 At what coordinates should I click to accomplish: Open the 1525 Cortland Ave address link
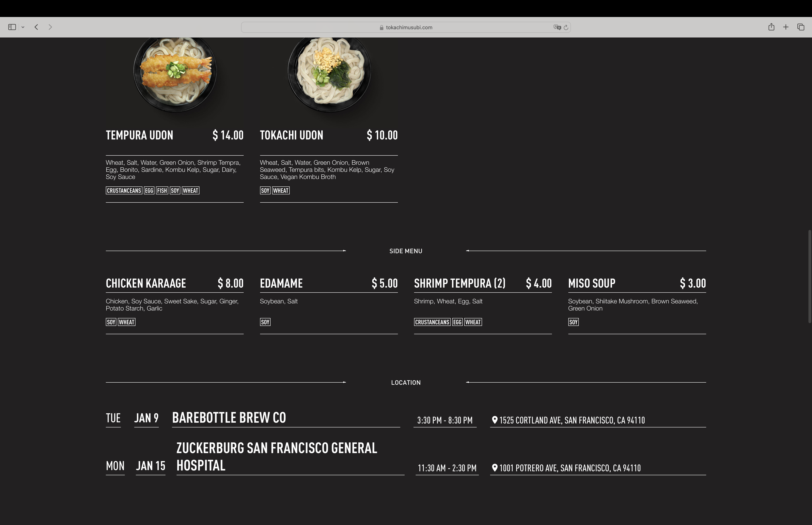(x=572, y=420)
